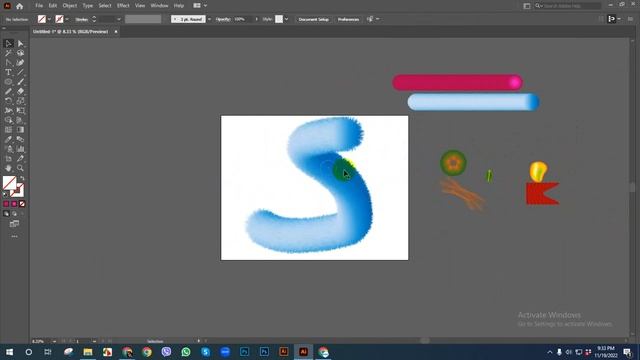Open the zoom level dropdown in status bar
The height and width of the screenshot is (360, 640).
54,341
